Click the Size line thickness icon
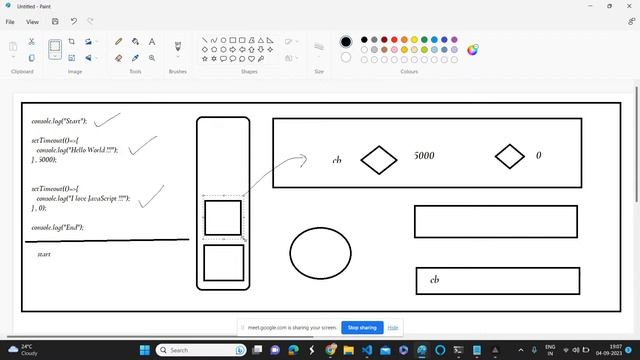 click(319, 47)
